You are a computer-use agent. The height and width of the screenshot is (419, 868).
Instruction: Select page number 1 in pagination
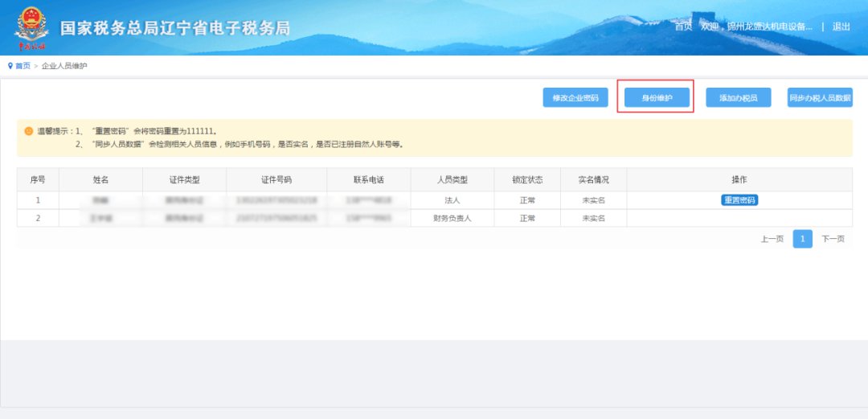click(802, 239)
